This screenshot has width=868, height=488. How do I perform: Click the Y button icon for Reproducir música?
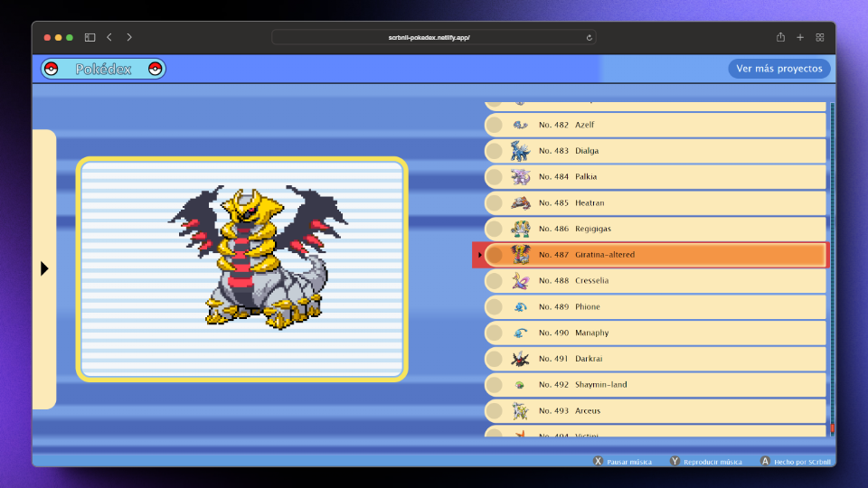[675, 461]
